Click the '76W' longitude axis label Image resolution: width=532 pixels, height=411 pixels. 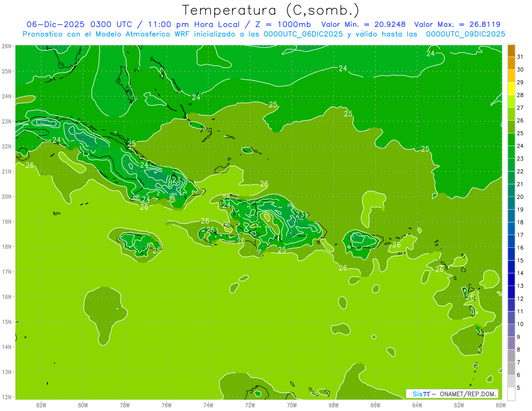coord(167,405)
